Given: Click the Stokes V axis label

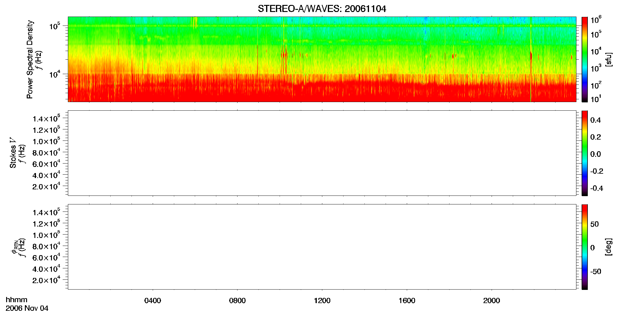Looking at the screenshot, I should [x=13, y=153].
